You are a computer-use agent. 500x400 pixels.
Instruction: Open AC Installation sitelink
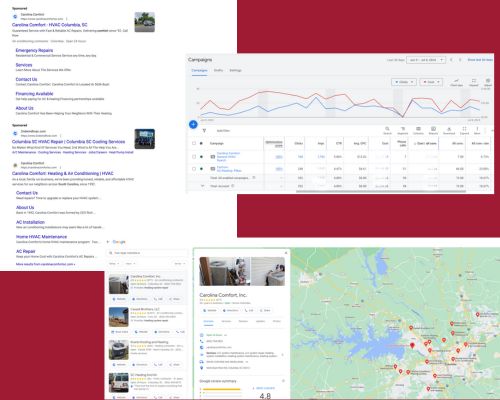30,222
